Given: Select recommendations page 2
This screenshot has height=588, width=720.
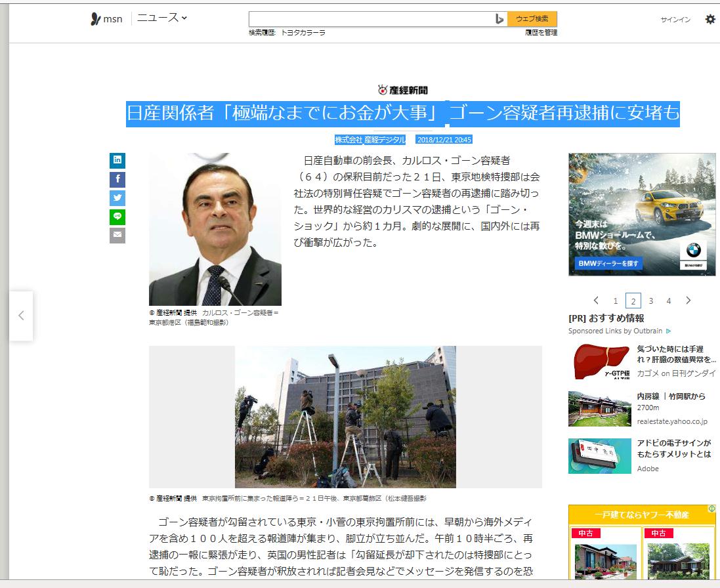Looking at the screenshot, I should click(x=633, y=301).
